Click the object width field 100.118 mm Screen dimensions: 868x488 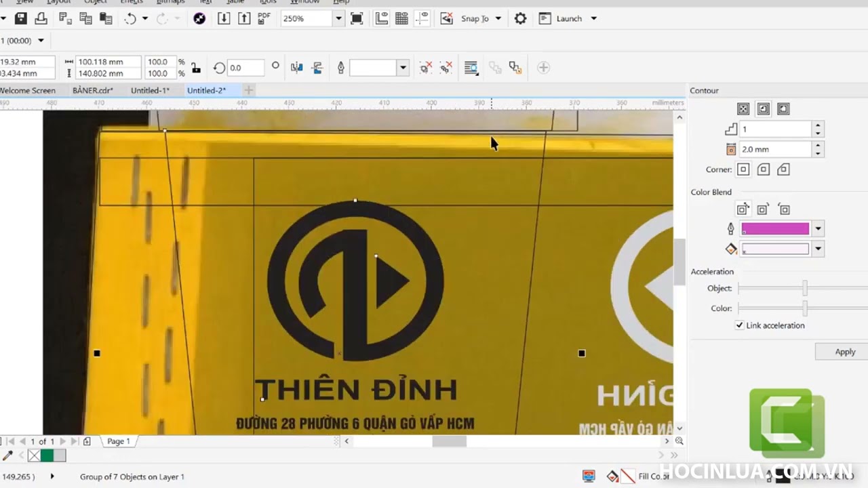[108, 62]
